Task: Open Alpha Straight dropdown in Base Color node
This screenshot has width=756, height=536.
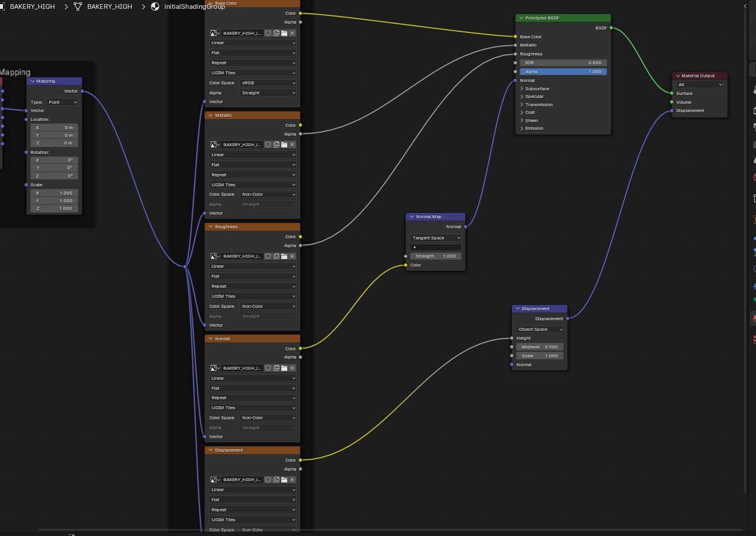Action: tap(268, 93)
